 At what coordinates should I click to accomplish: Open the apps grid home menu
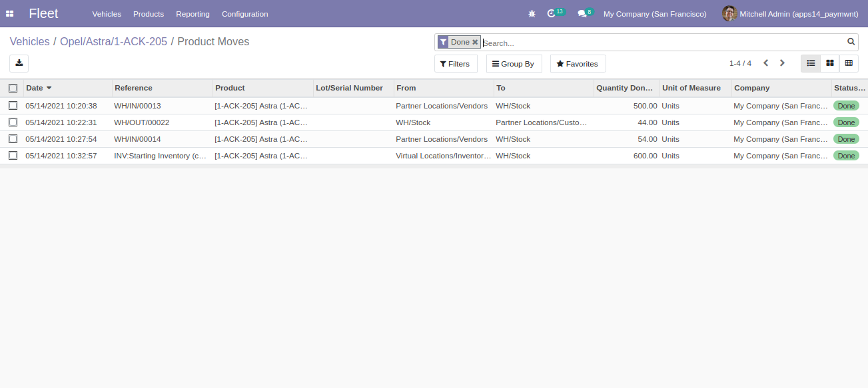10,14
